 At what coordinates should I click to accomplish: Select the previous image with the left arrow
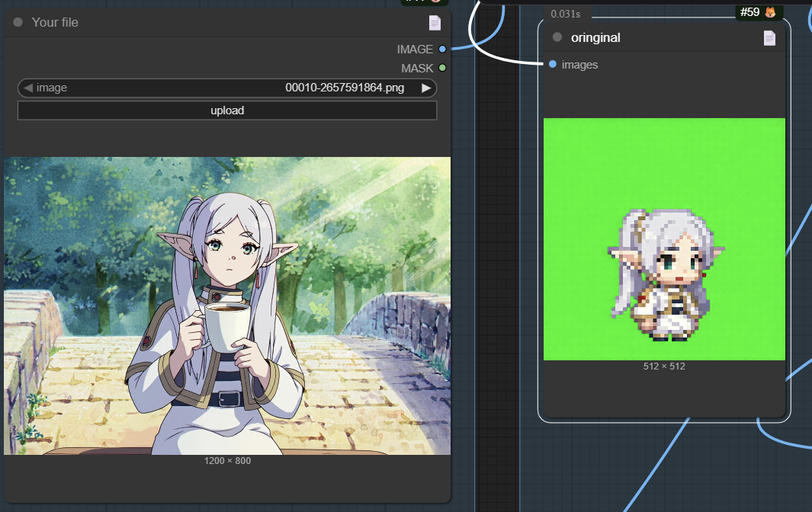28,88
